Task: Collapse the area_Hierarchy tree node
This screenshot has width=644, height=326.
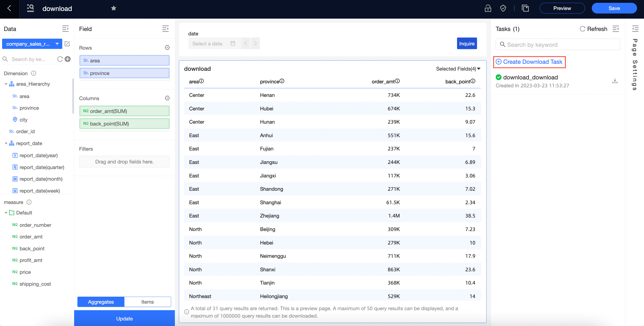Action: (6, 84)
